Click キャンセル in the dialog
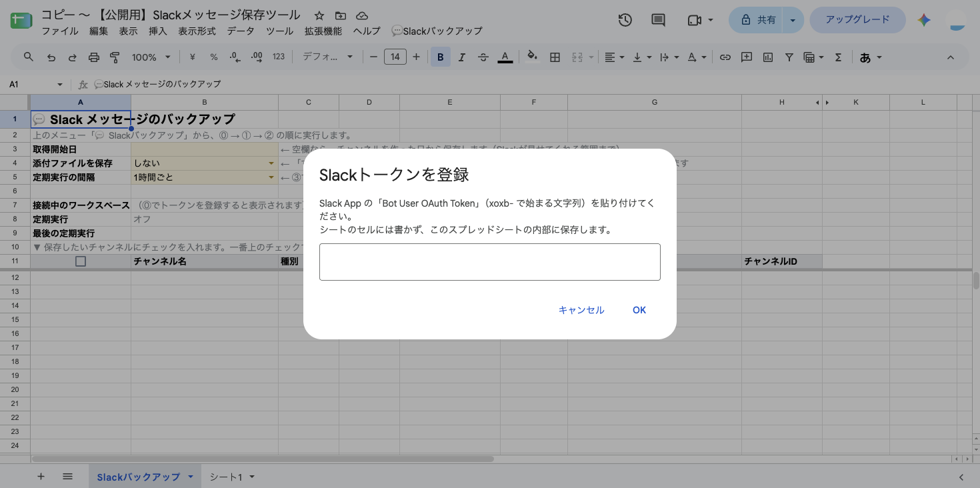Viewport: 980px width, 488px height. 581,310
